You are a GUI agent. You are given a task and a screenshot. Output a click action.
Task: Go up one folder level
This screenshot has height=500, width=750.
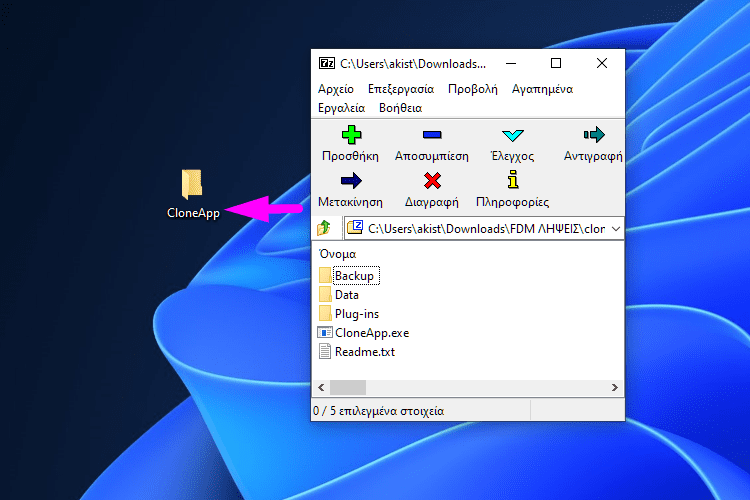[x=325, y=229]
